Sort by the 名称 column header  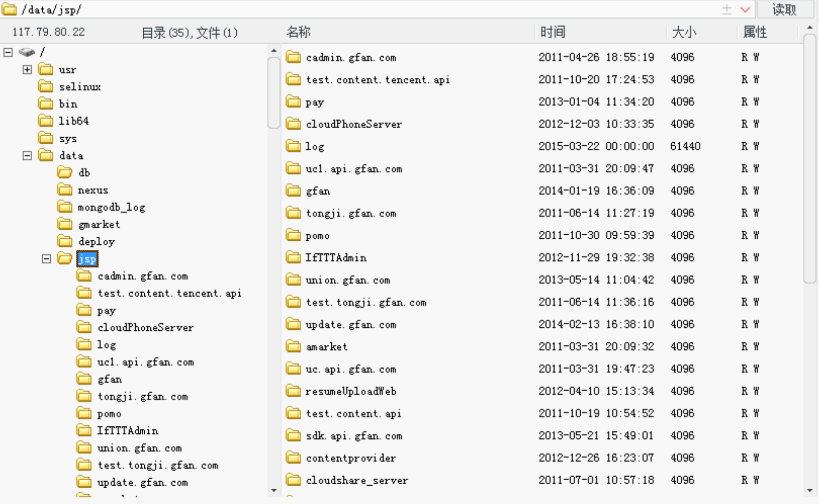[x=298, y=32]
